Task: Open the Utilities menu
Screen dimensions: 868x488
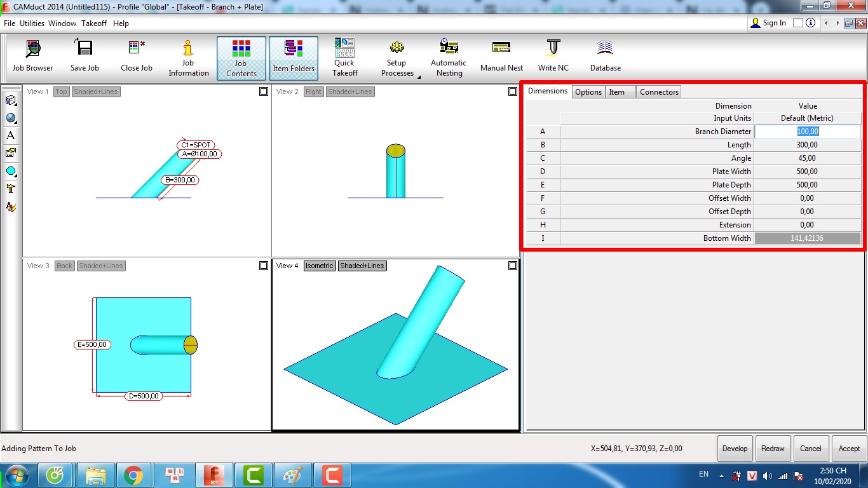Action: click(32, 24)
